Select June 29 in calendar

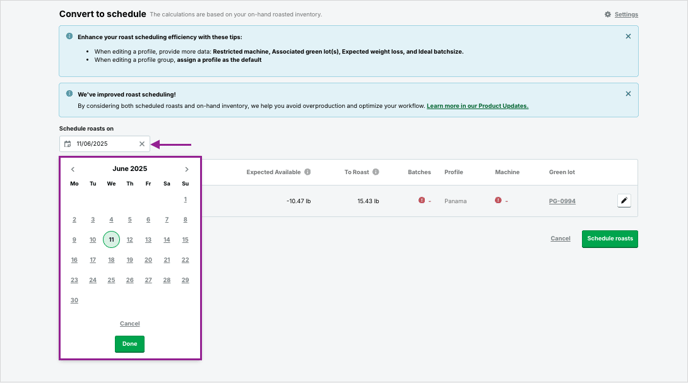point(185,280)
